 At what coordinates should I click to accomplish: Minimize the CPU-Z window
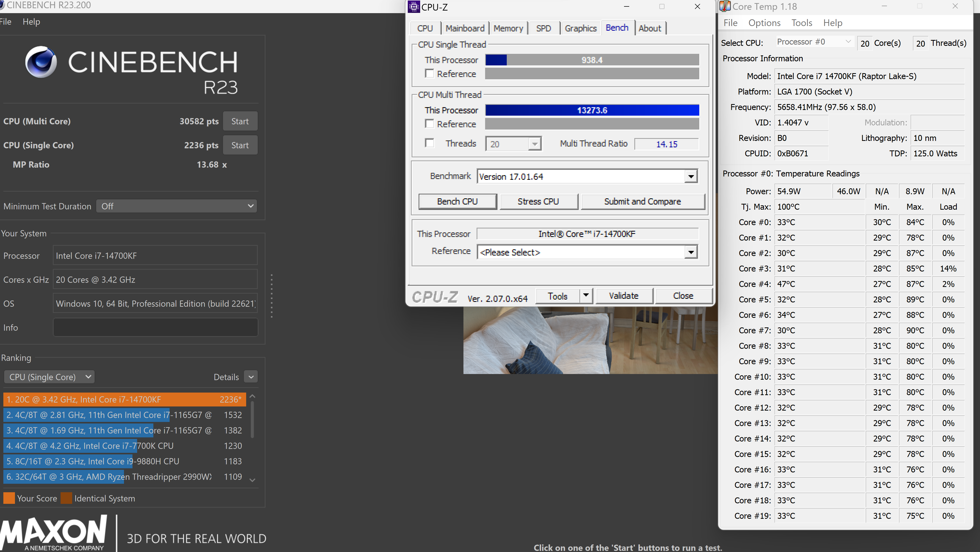pos(627,6)
